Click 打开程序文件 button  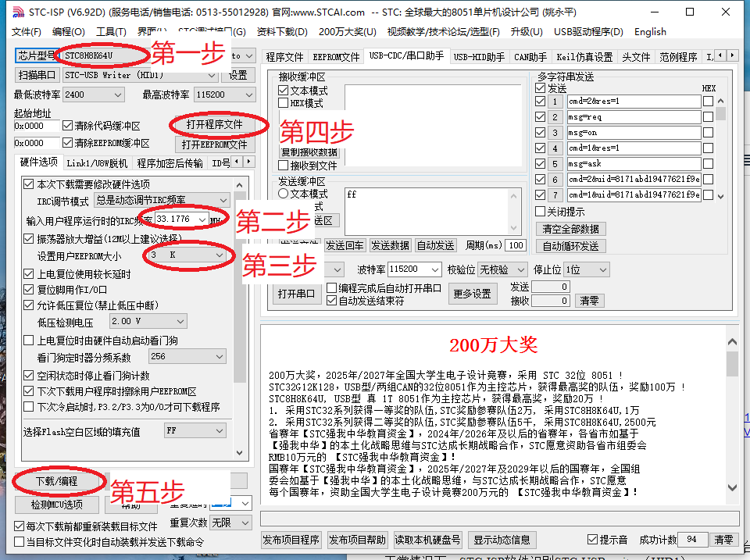point(214,125)
